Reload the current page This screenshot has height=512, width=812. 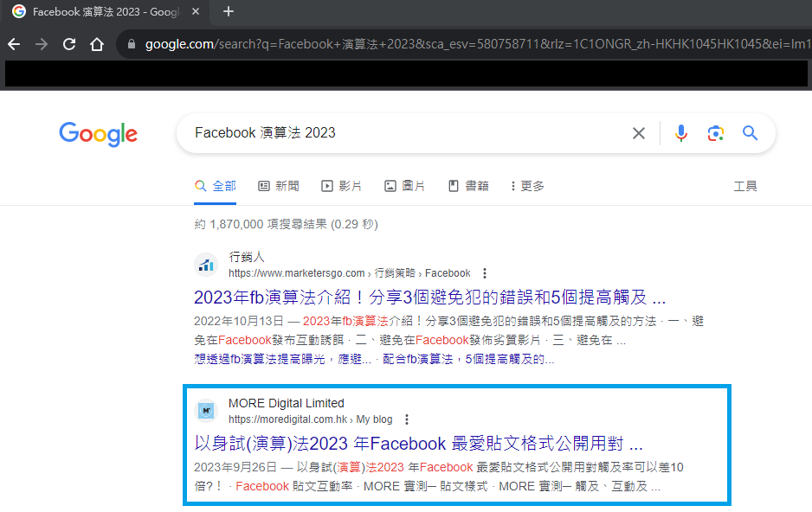69,44
